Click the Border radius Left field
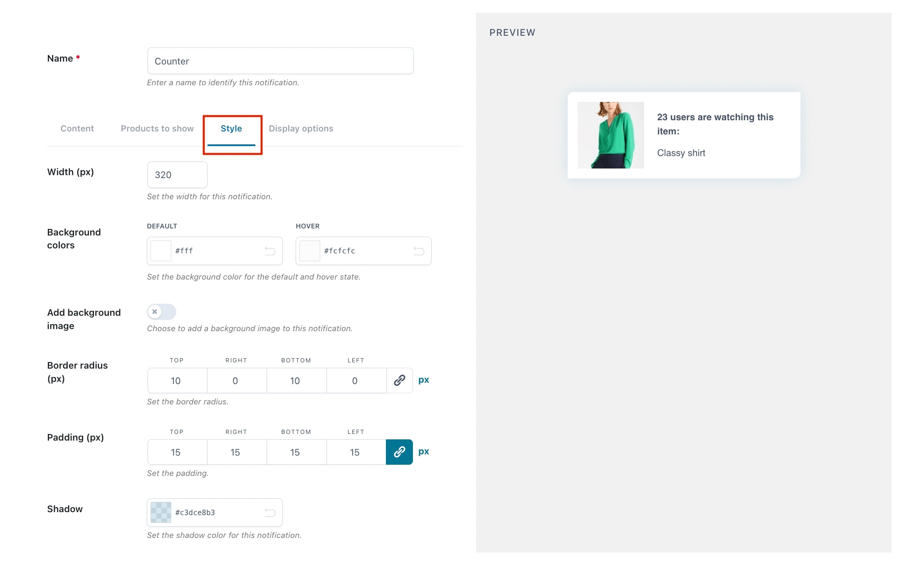The image size is (924, 565). point(356,380)
